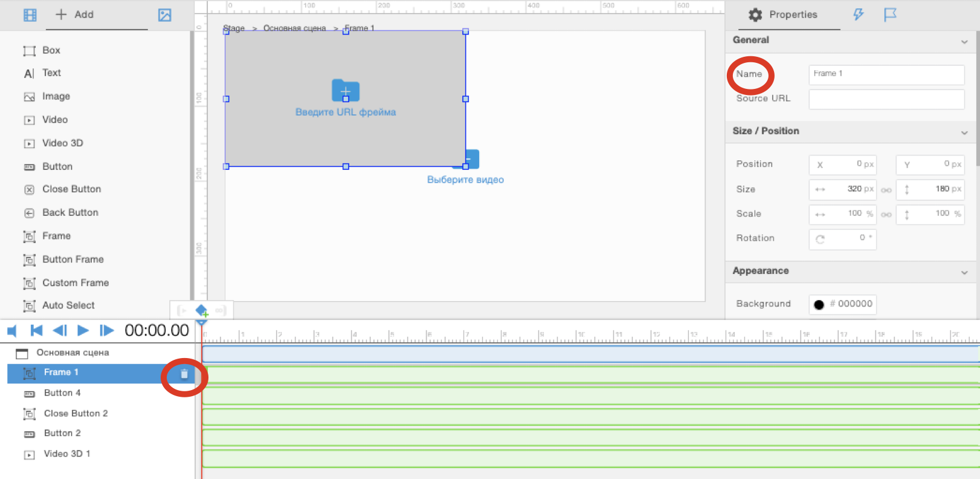Add an Image element
This screenshot has height=479, width=980.
tap(47, 97)
